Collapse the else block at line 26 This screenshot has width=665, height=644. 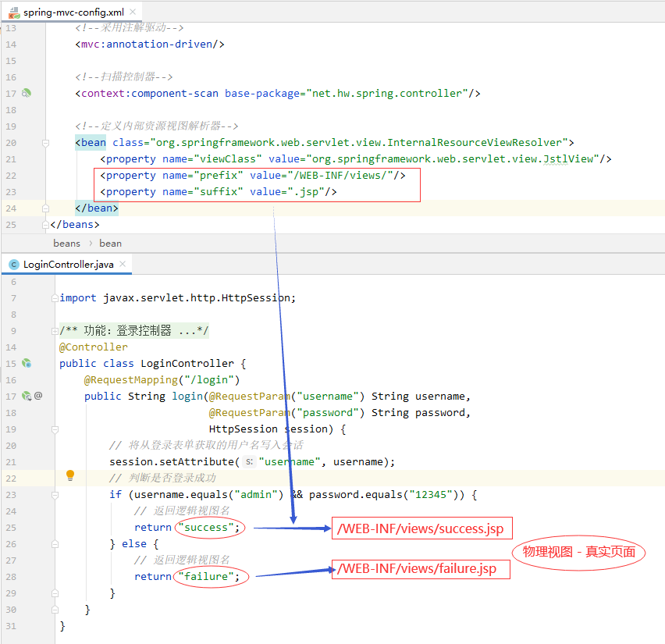coord(55,544)
